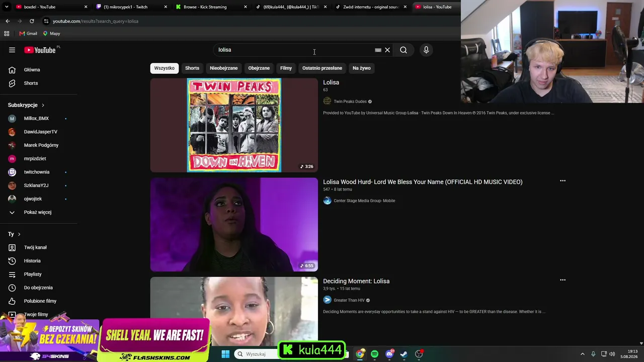Filter results by Nieobejrzane
This screenshot has height=362, width=644.
(x=224, y=68)
